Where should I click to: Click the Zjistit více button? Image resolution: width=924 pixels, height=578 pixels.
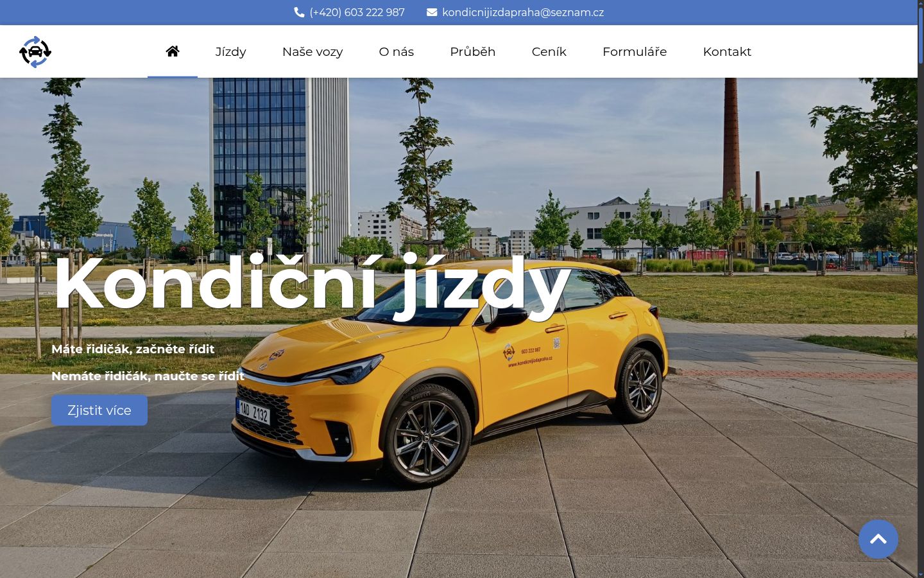pyautogui.click(x=99, y=410)
